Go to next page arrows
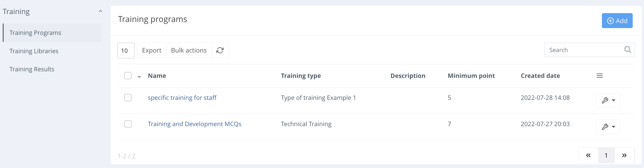 pos(624,155)
